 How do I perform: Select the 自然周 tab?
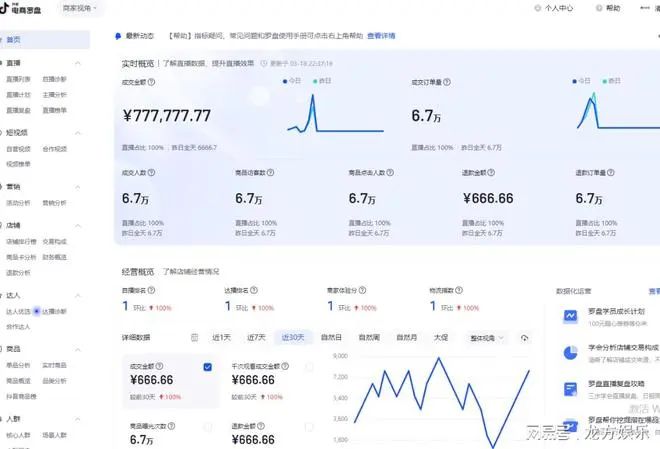tap(369, 337)
